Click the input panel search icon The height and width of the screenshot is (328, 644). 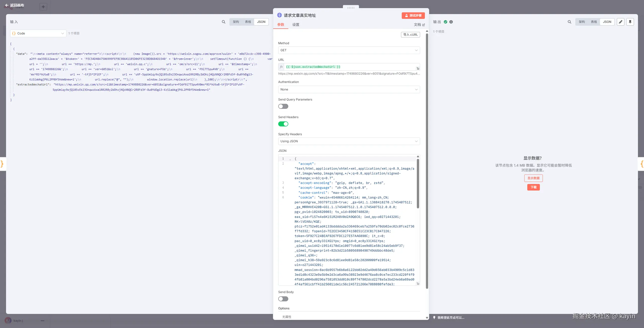223,22
